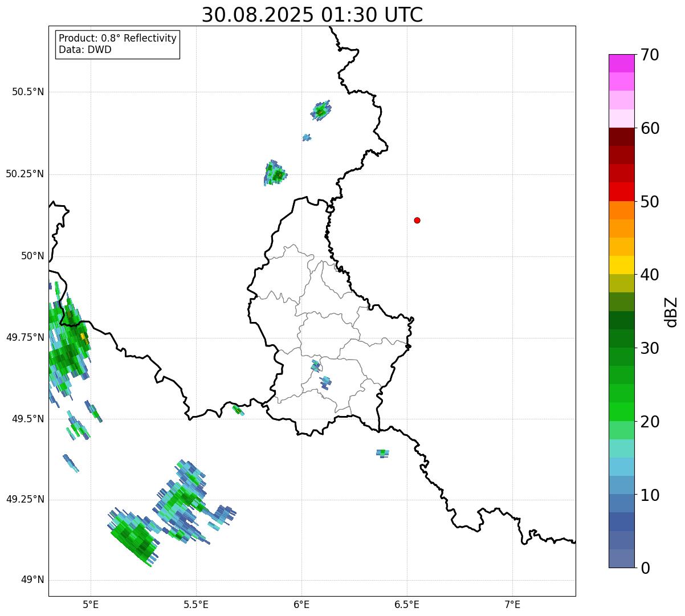Select the bright red swatch above 50
Screen dimensions: 685x616
(x=621, y=192)
